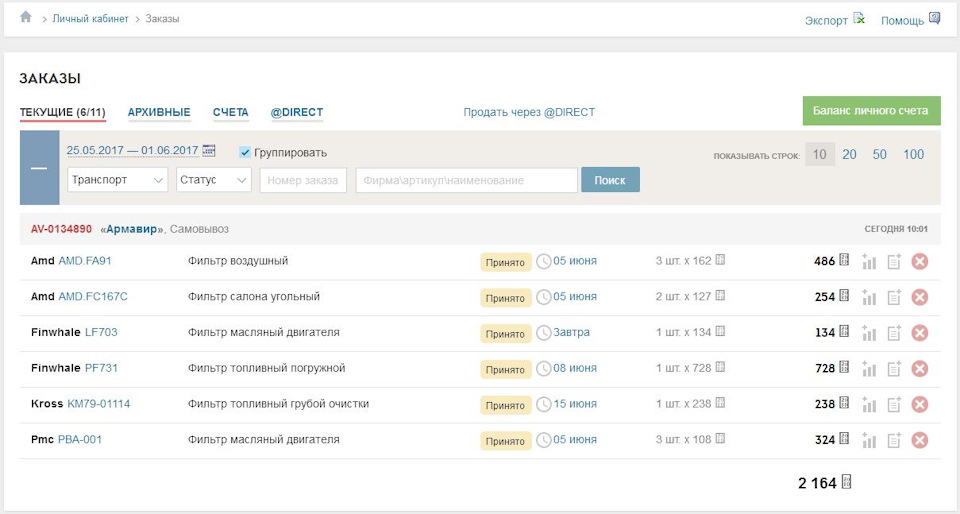
Task: Open notes icon for Kross KM79-01114
Action: pos(894,405)
